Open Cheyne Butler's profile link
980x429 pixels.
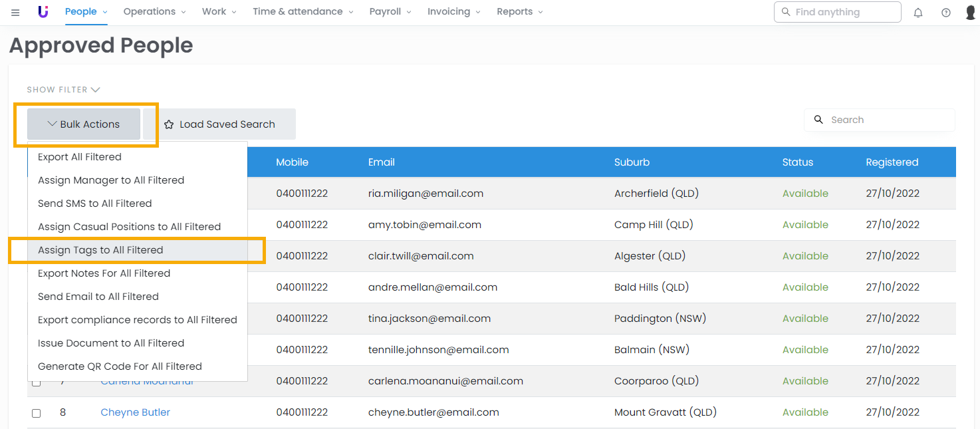135,412
